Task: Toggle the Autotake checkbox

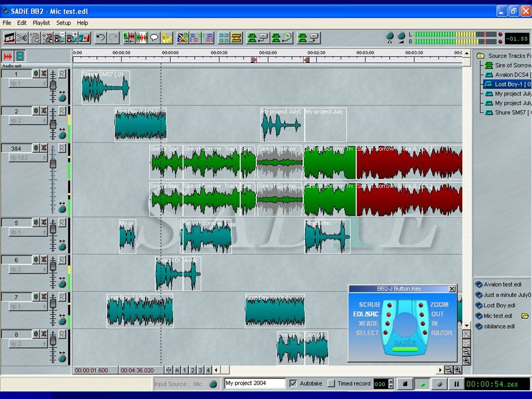Action: (x=293, y=383)
